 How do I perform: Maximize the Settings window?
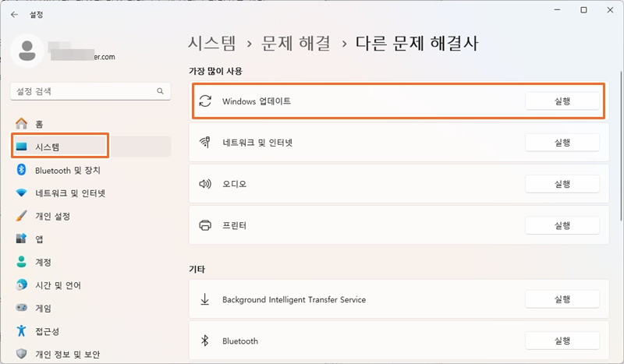(x=583, y=10)
